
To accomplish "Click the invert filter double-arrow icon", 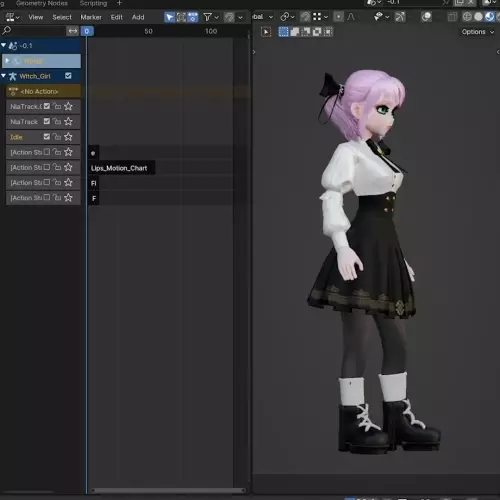I will 73,31.
